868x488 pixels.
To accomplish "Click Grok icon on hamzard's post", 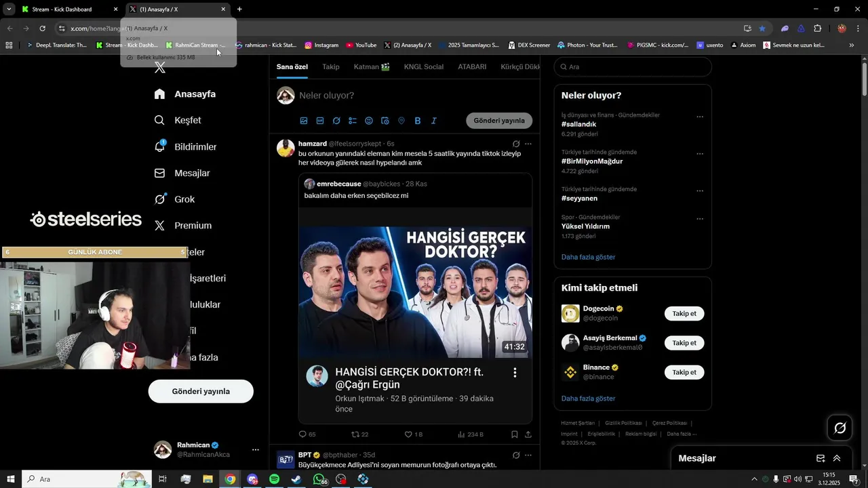I will click(x=516, y=144).
